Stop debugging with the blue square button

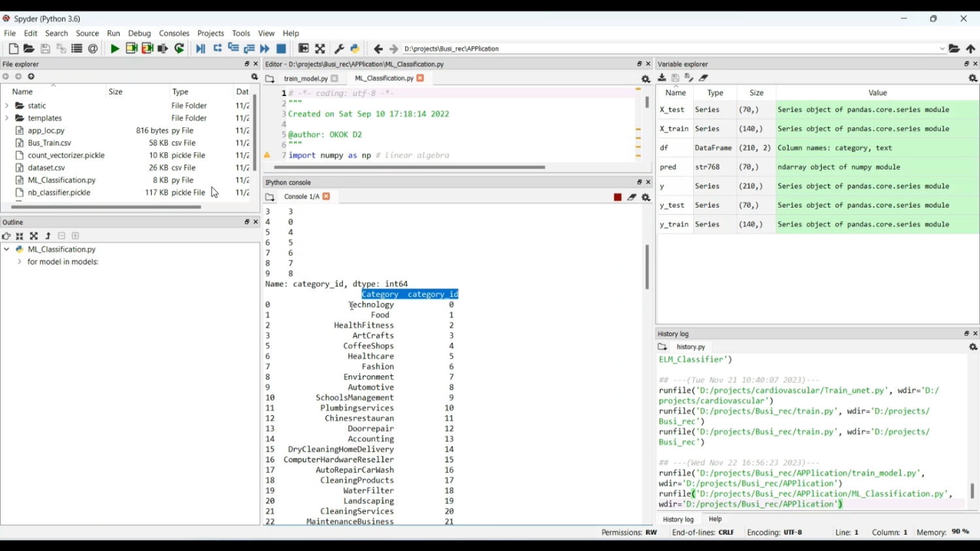click(282, 49)
